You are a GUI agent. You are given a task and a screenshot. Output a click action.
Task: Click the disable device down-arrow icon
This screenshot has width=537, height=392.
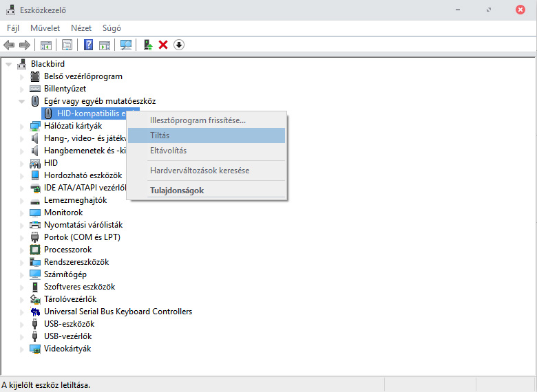(179, 45)
